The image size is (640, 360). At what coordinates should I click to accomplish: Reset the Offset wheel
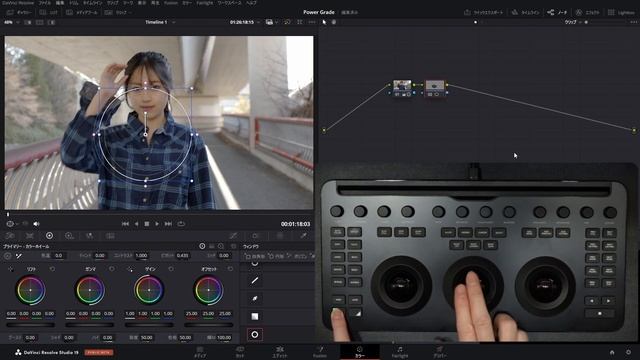coord(230,269)
